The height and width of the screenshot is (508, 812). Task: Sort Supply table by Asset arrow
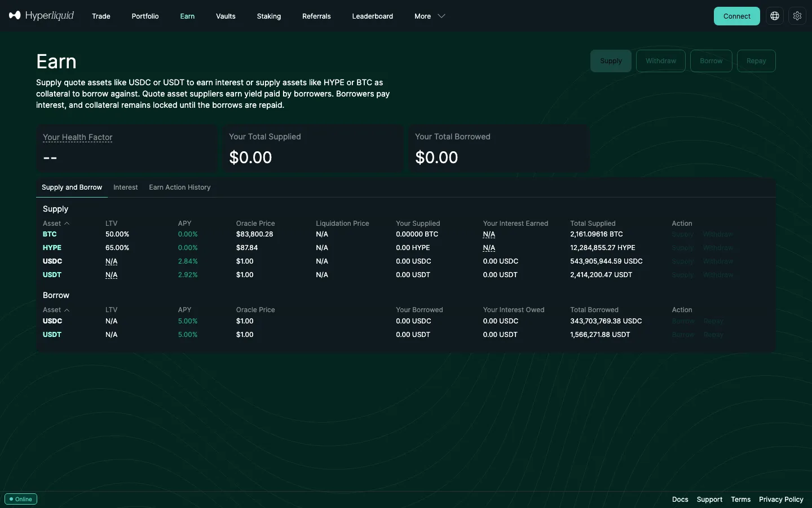point(67,224)
